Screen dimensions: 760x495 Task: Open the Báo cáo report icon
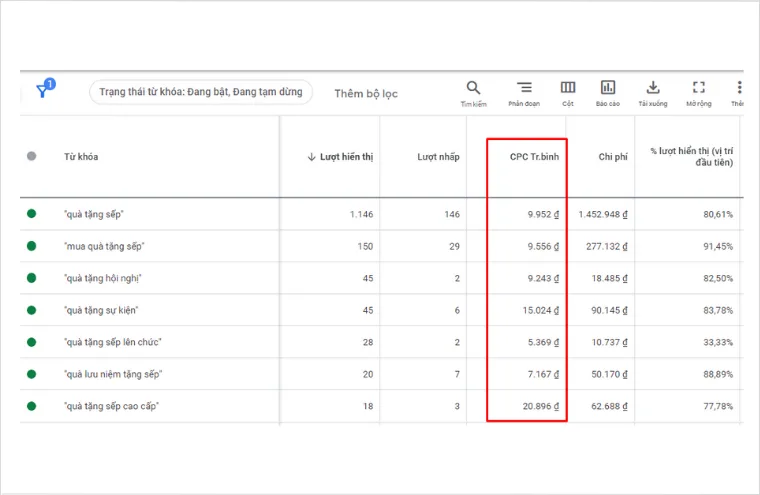pos(608,88)
